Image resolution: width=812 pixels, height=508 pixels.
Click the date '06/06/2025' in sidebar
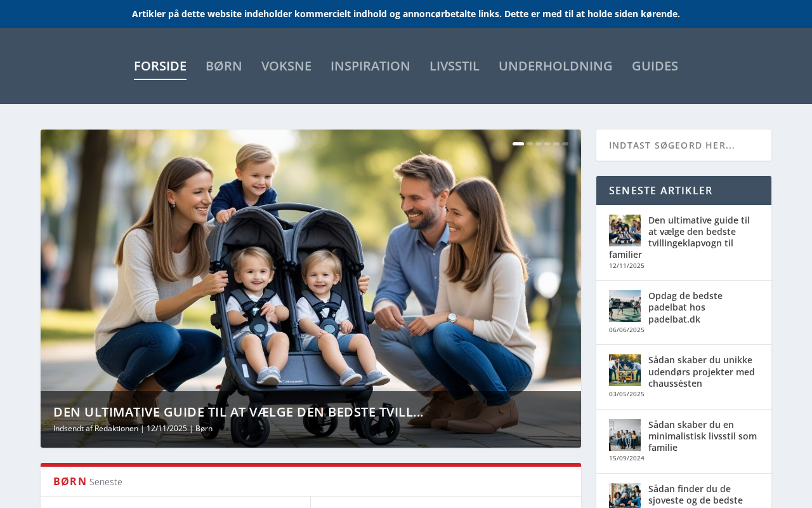pos(627,330)
